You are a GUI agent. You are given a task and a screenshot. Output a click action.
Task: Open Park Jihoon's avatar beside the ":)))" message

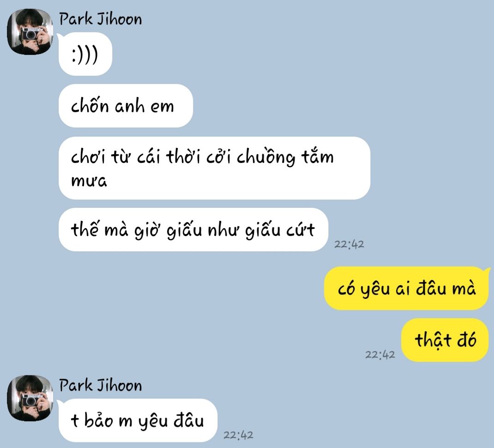pyautogui.click(x=30, y=31)
